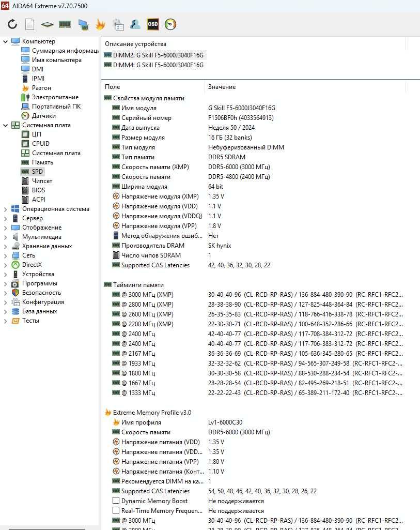The height and width of the screenshot is (530, 420).
Task: Toggle the Real-Time Memory Frequency checkbox
Action: [116, 510]
